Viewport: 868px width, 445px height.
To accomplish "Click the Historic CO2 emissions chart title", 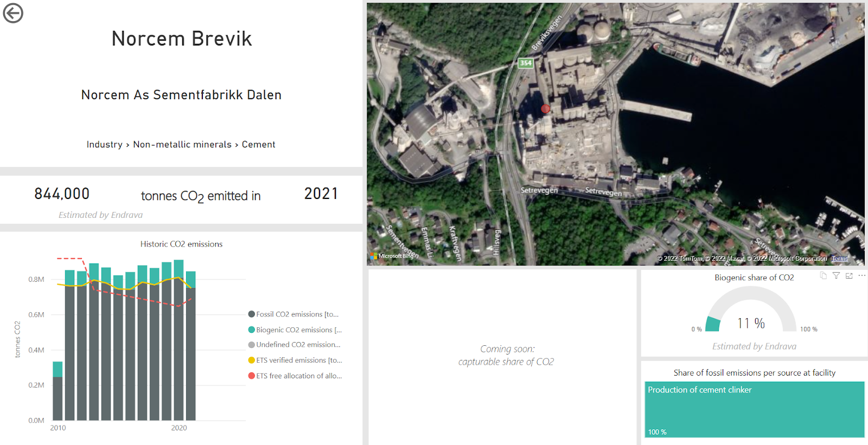I will coord(181,244).
